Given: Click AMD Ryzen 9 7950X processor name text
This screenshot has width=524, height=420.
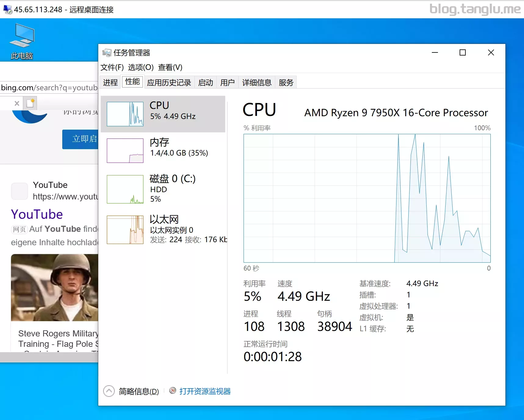Looking at the screenshot, I should coord(396,113).
